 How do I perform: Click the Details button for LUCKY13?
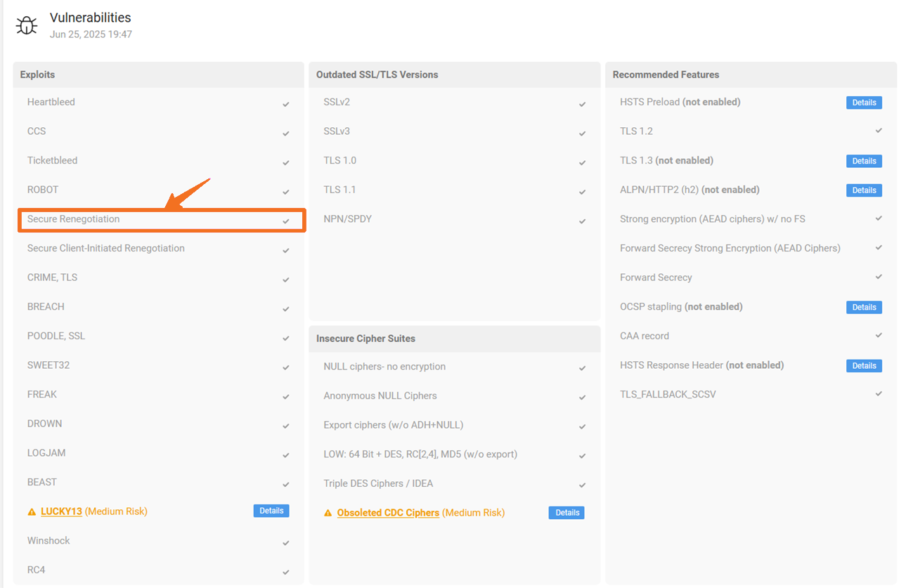(271, 511)
